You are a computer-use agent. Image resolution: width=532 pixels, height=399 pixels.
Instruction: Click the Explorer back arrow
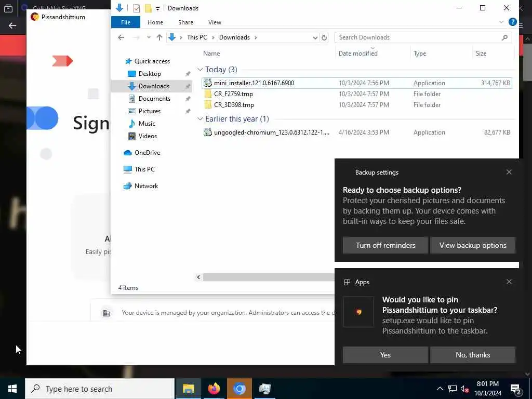click(121, 37)
